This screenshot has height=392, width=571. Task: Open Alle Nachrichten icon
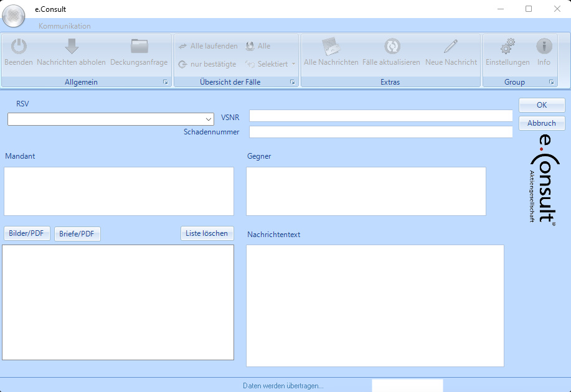[x=331, y=47]
